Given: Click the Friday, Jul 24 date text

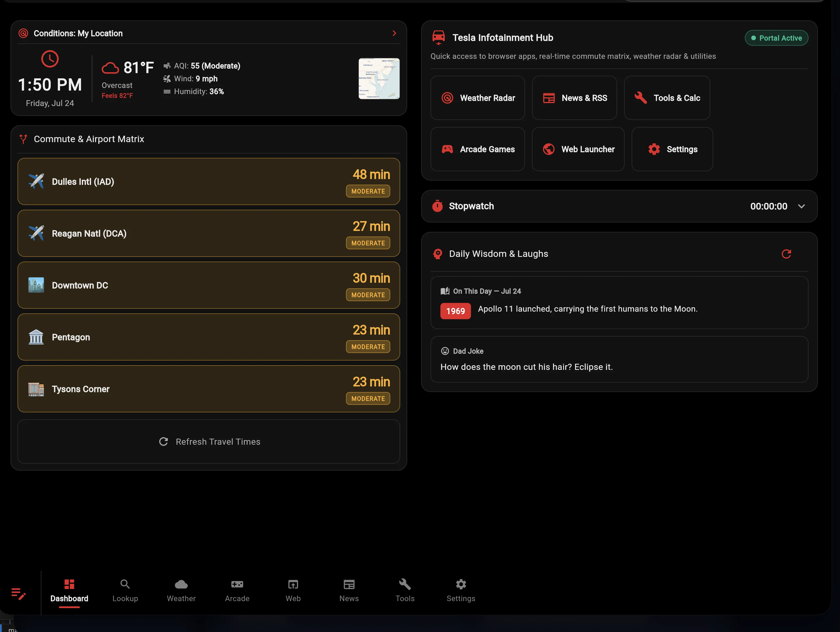Looking at the screenshot, I should point(50,103).
